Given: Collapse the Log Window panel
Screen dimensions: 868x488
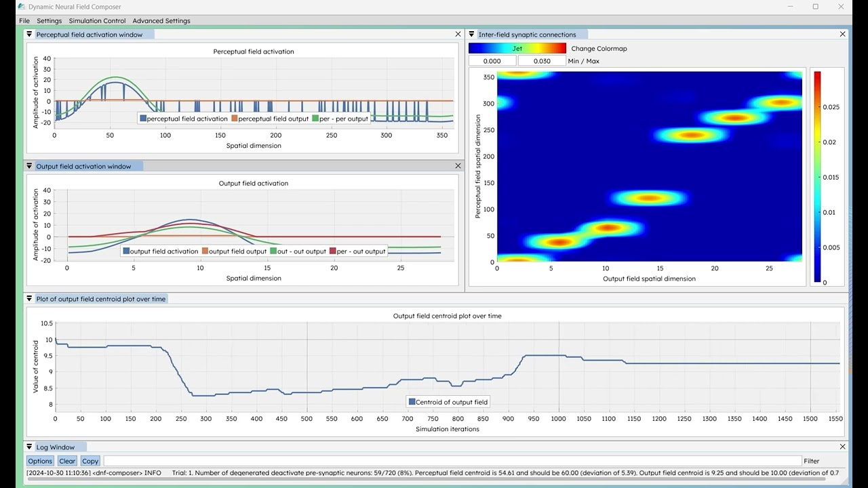Looking at the screenshot, I should (x=29, y=447).
